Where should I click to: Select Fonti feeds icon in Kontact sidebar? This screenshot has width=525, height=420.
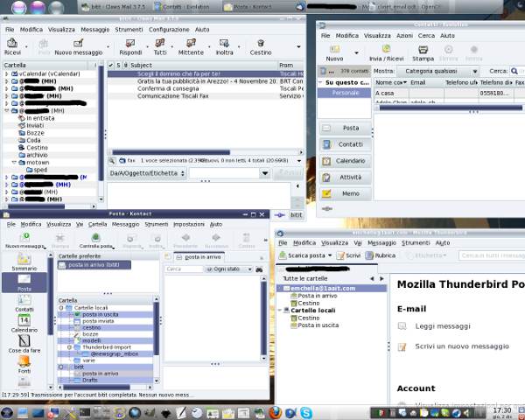(x=24, y=361)
